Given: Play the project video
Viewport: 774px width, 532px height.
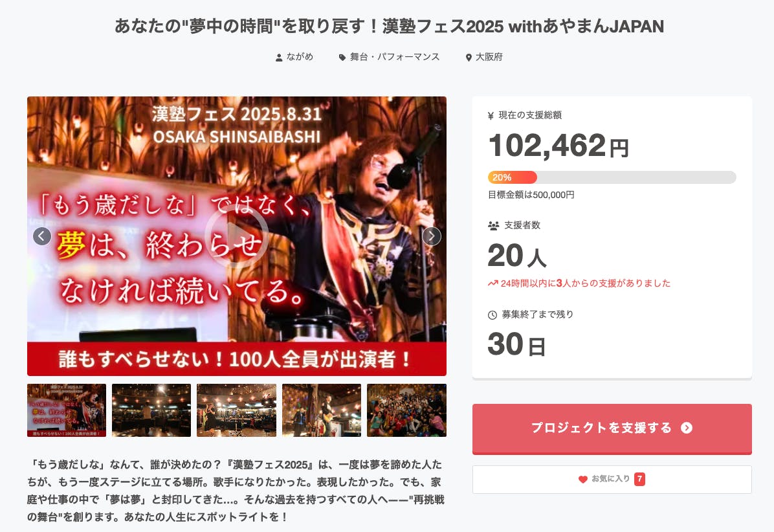Looking at the screenshot, I should tap(236, 236).
